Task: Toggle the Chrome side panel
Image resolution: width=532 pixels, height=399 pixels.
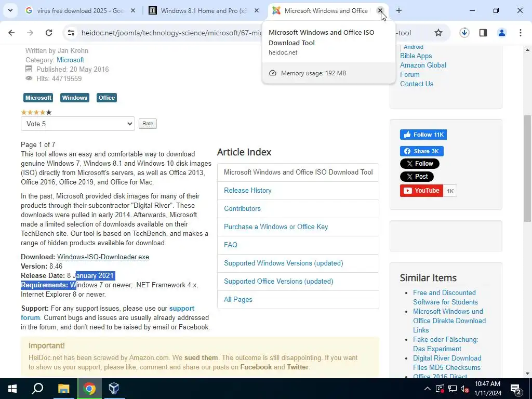Action: [x=483, y=33]
